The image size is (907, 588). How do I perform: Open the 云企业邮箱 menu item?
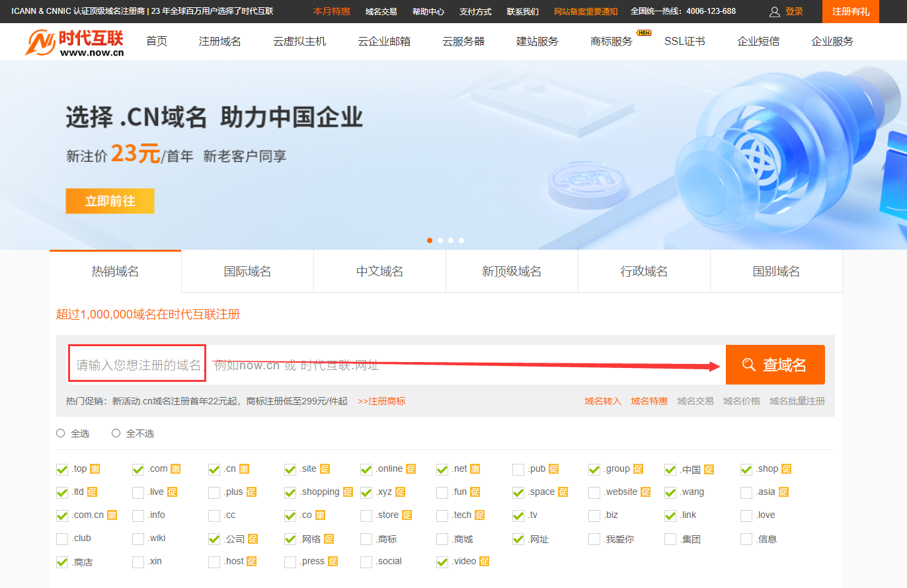tap(384, 41)
